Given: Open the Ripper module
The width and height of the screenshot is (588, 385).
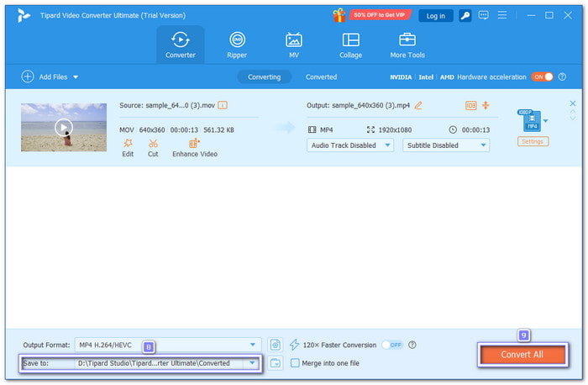Looking at the screenshot, I should 238,45.
